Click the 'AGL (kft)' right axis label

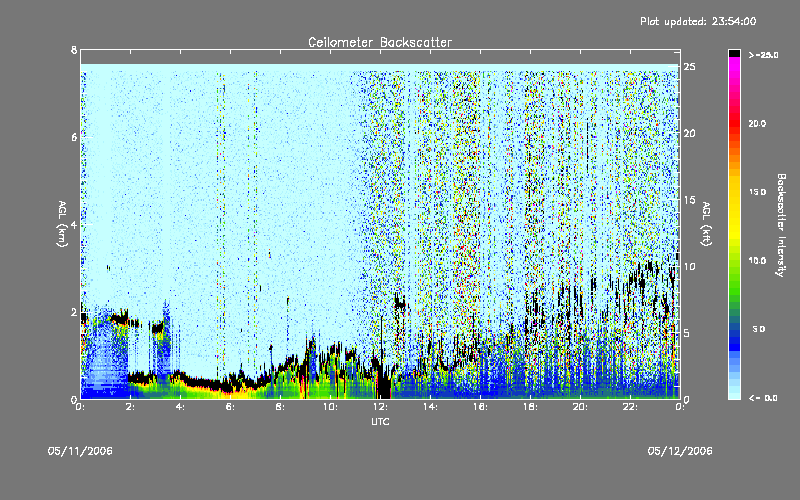click(x=706, y=224)
